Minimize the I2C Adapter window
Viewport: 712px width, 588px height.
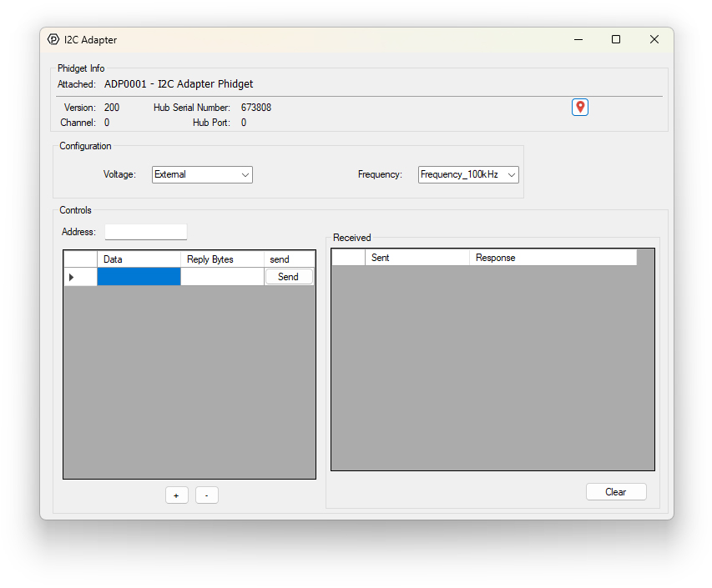pyautogui.click(x=578, y=39)
